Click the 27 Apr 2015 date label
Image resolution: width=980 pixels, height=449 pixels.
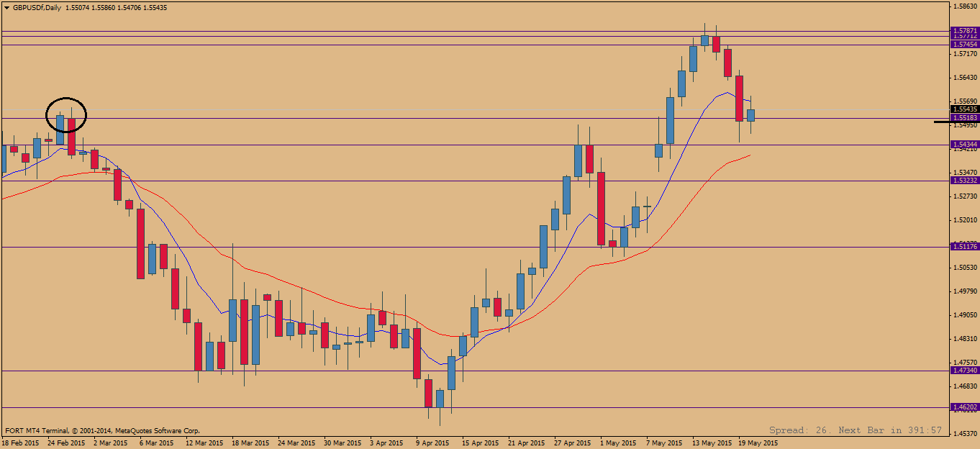[x=573, y=443]
